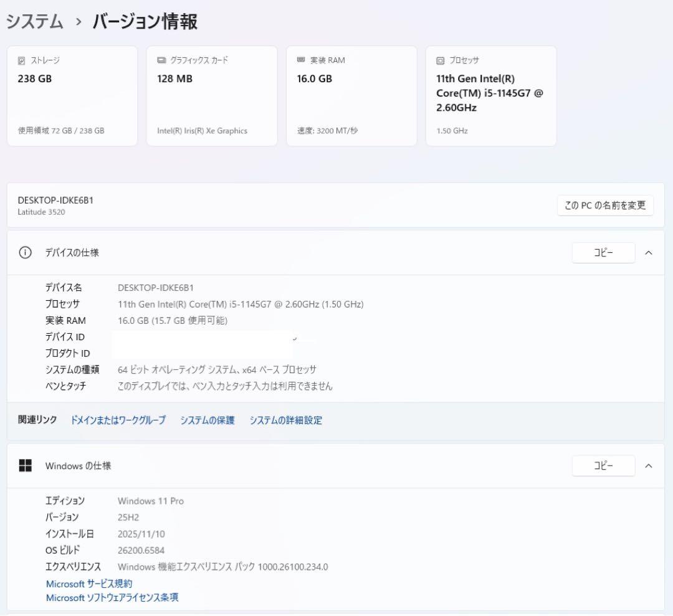The height and width of the screenshot is (616, 673).
Task: Click the info icon beside デバイスの仕様
Action: (x=25, y=253)
